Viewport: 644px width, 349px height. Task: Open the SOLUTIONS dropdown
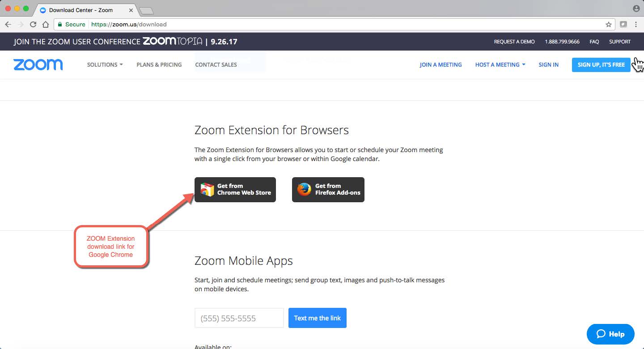pos(104,64)
